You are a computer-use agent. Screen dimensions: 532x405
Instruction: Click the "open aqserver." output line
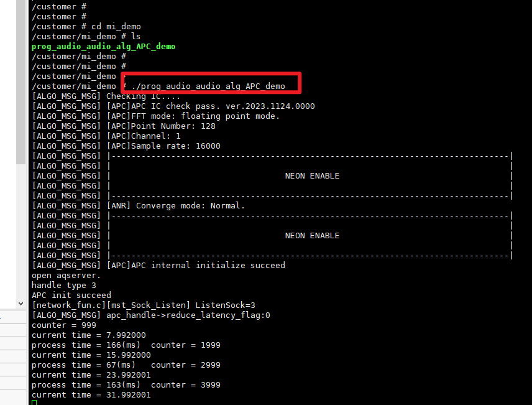point(66,276)
